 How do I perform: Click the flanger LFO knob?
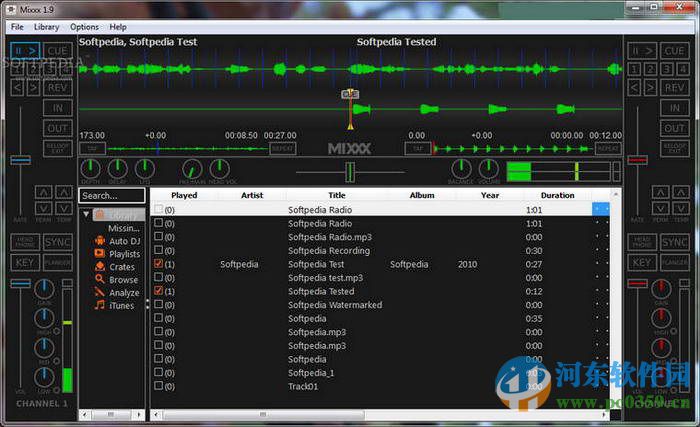pos(145,169)
